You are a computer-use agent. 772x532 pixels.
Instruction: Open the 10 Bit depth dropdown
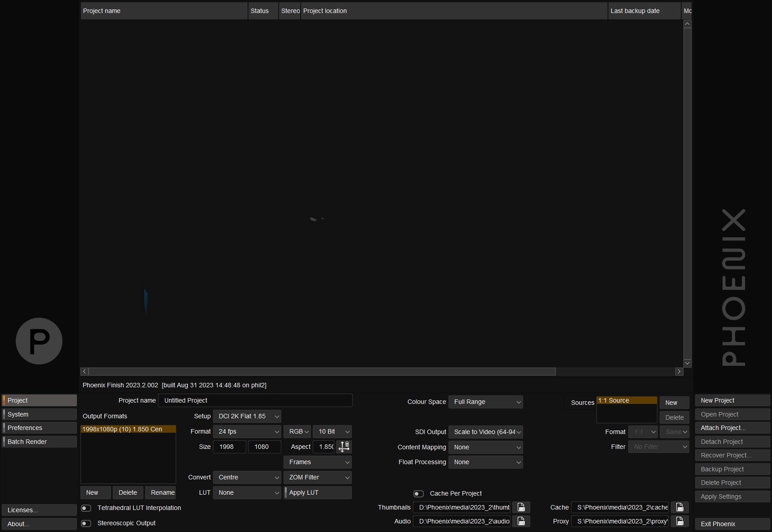[x=332, y=431]
